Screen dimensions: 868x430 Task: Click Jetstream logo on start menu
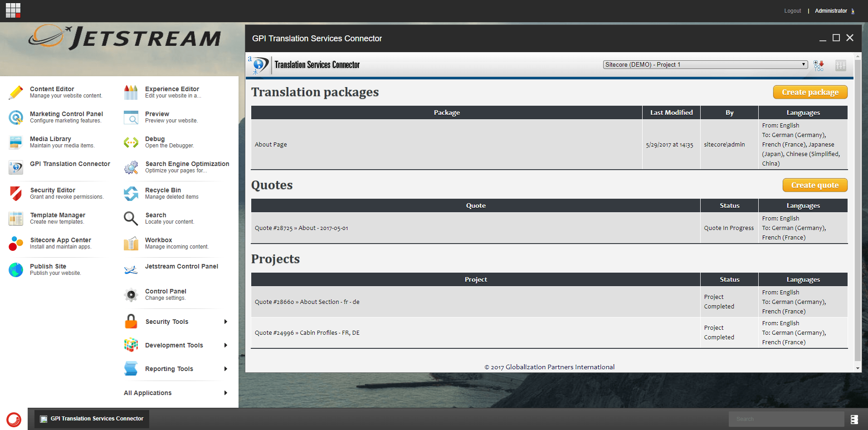pos(125,37)
